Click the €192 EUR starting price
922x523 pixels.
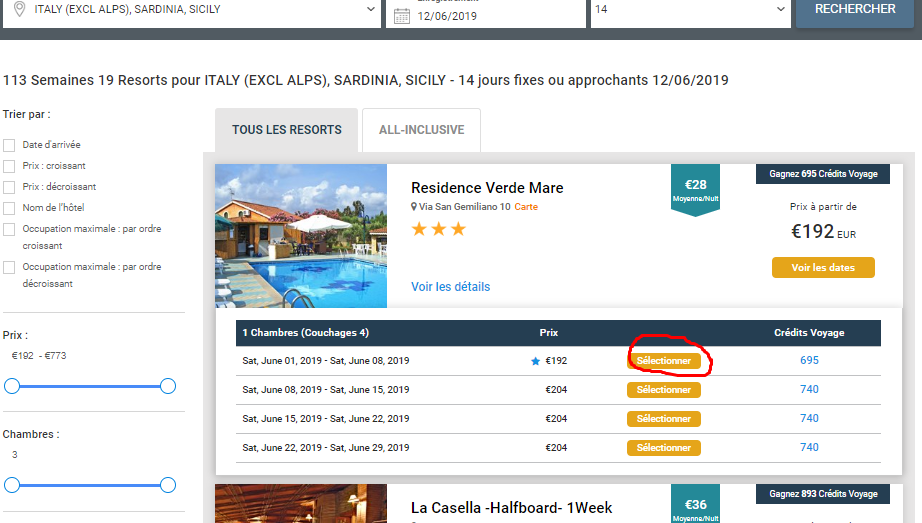(x=823, y=232)
